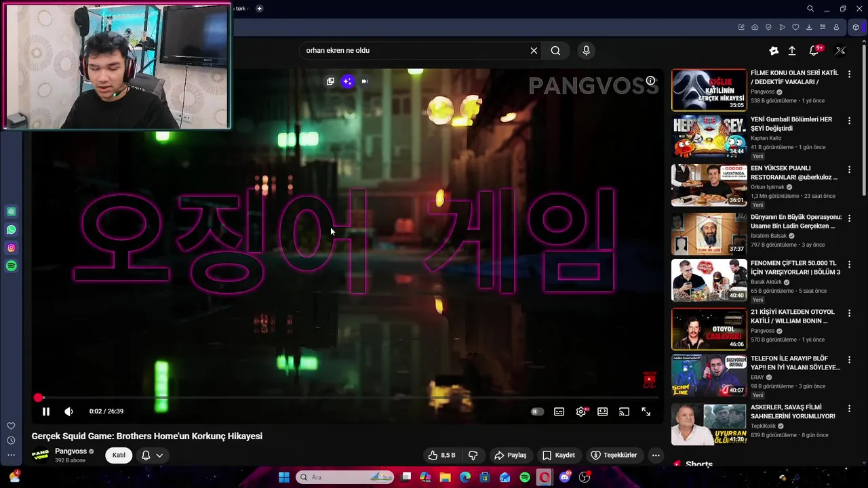Open the account avatar menu
The image size is (868, 488).
click(840, 50)
